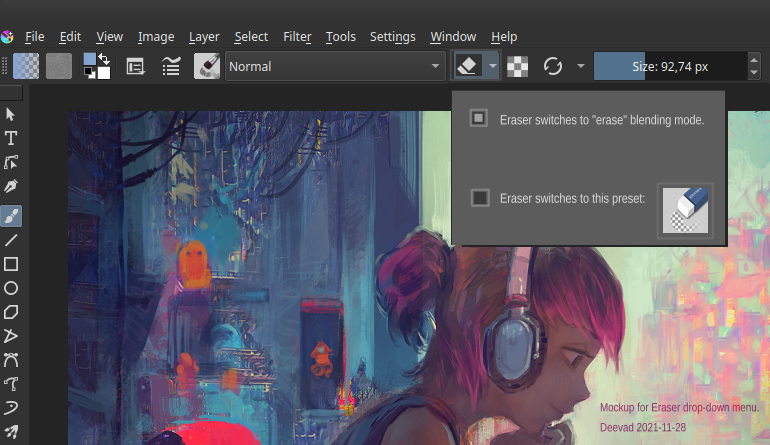Click the blue foreground color swatch

click(x=89, y=59)
